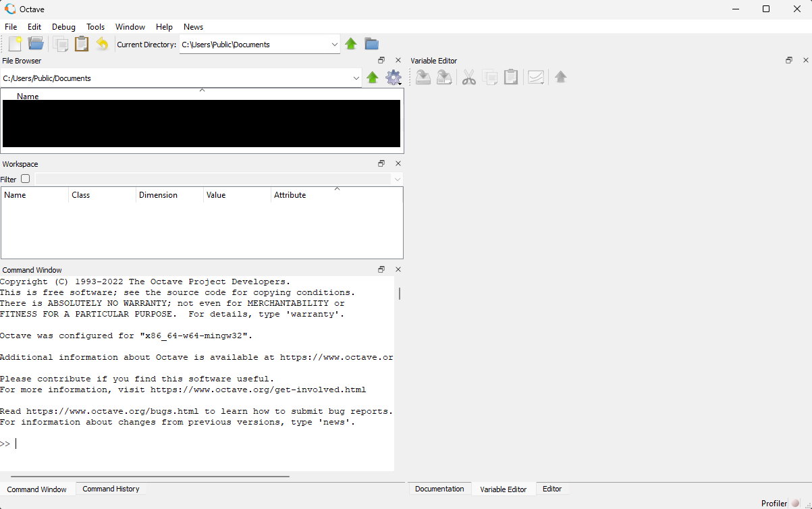Open the Window menu
Viewport: 812px width, 509px height.
(x=130, y=27)
